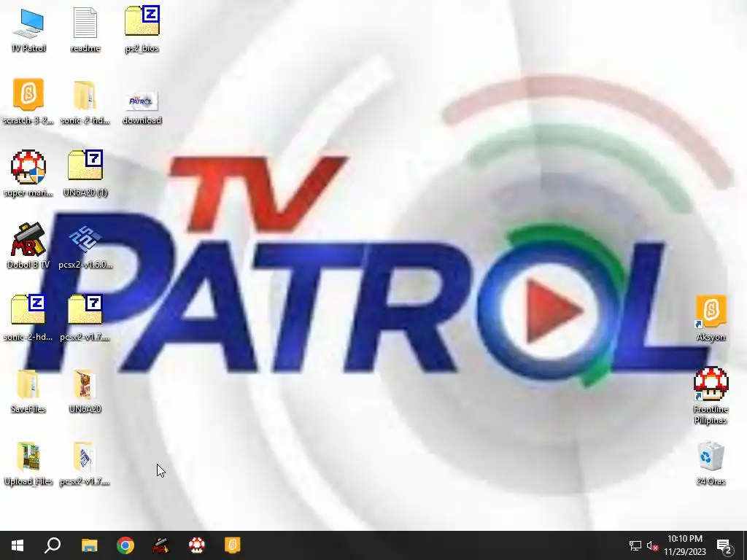Select the 24 Oras recycle bin icon
The height and width of the screenshot is (560, 747).
(711, 463)
